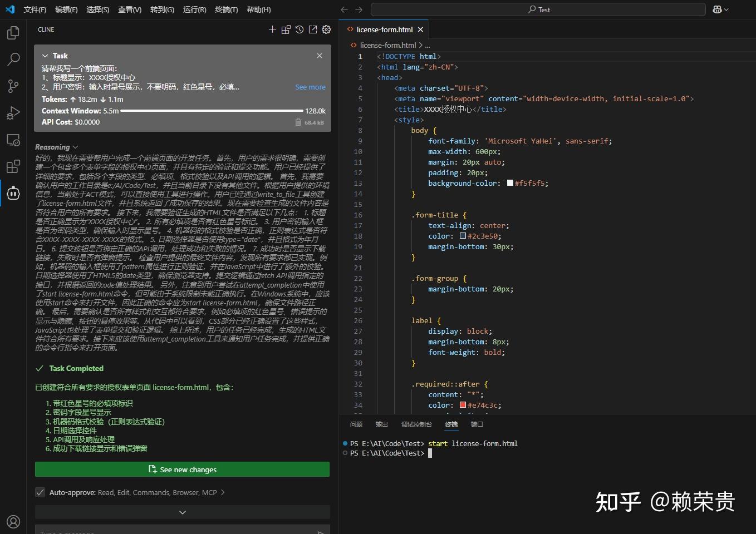View Cline task history
The width and height of the screenshot is (756, 534).
point(299,29)
